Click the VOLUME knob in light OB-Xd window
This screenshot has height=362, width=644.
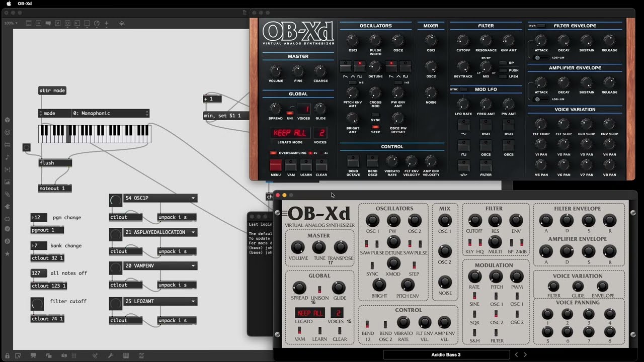pyautogui.click(x=298, y=247)
